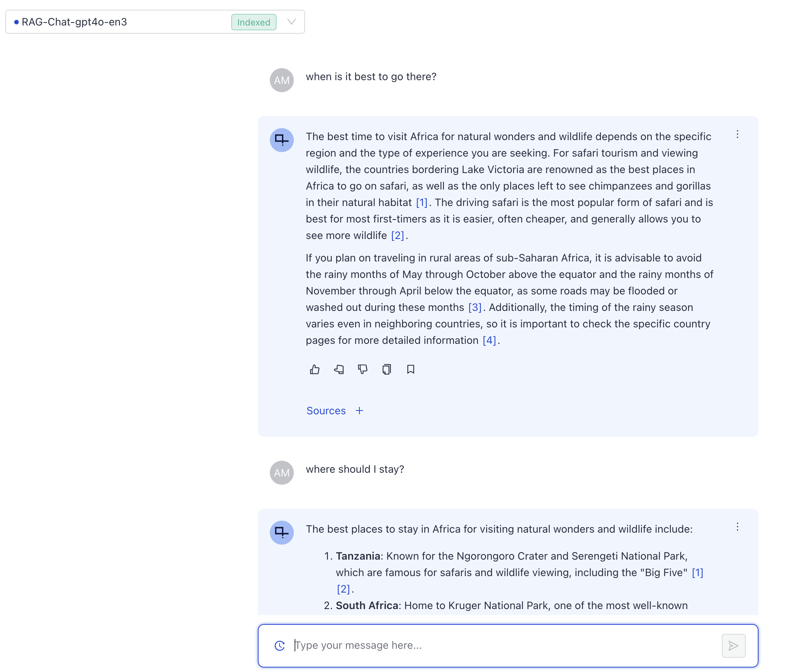This screenshot has width=805, height=672.
Task: Toggle the Indexed status badge
Action: tap(253, 22)
